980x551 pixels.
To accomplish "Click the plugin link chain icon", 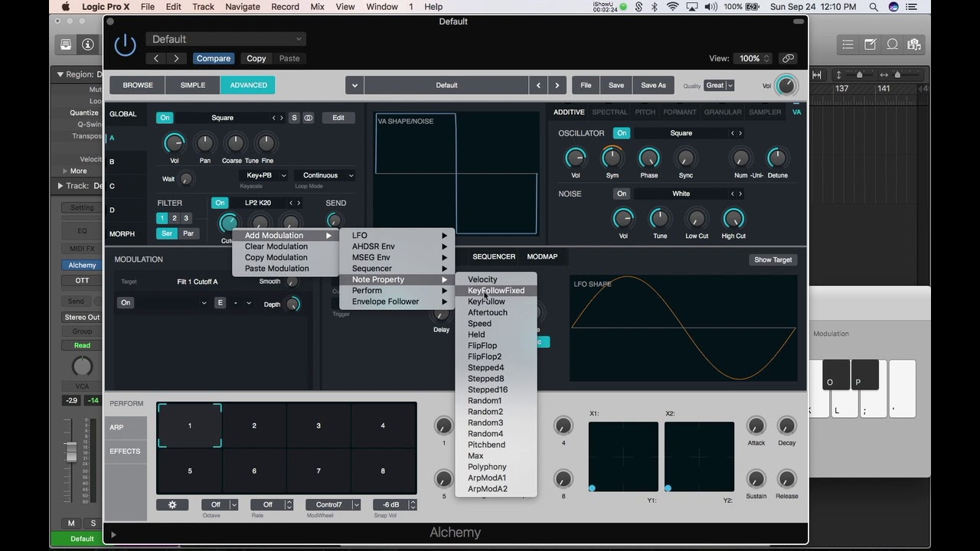I will pyautogui.click(x=788, y=58).
